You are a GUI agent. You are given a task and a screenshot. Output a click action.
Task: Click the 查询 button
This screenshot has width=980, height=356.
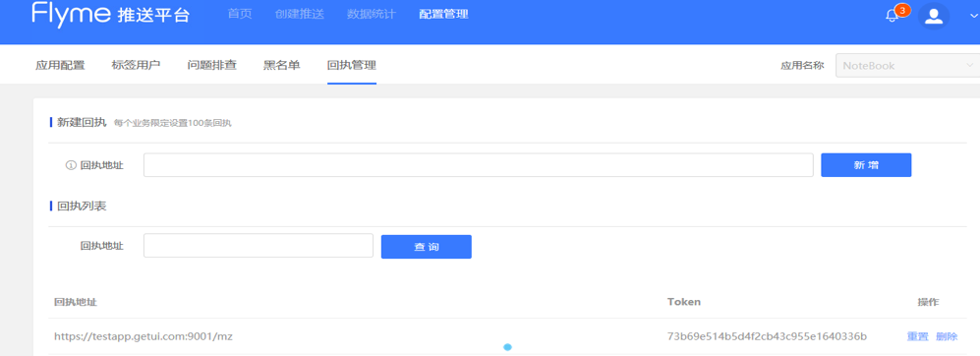[x=427, y=247]
